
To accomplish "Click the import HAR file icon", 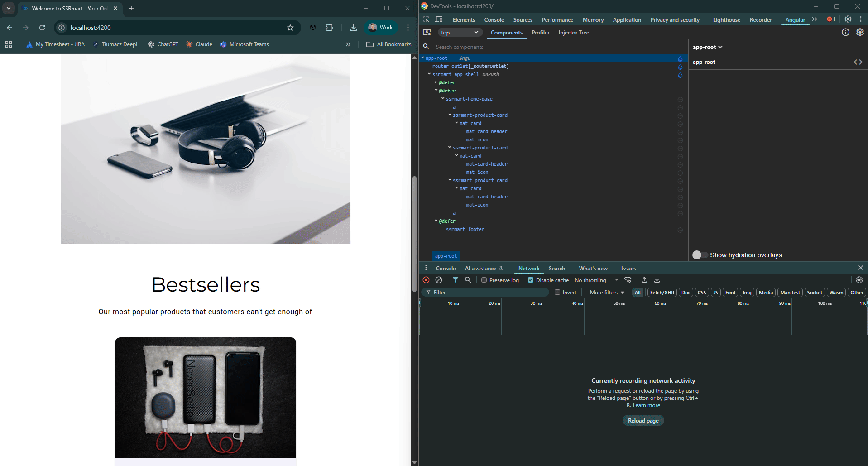I will (644, 280).
